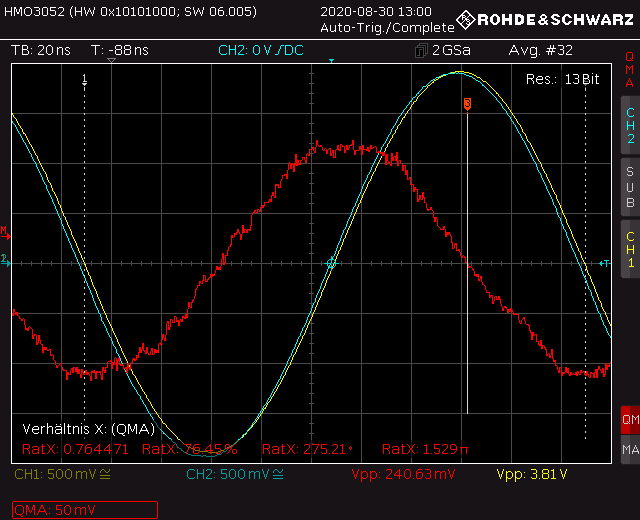This screenshot has height=520, width=640.
Task: Click the CH1: 500 mV channel label
Action: pos(62,474)
